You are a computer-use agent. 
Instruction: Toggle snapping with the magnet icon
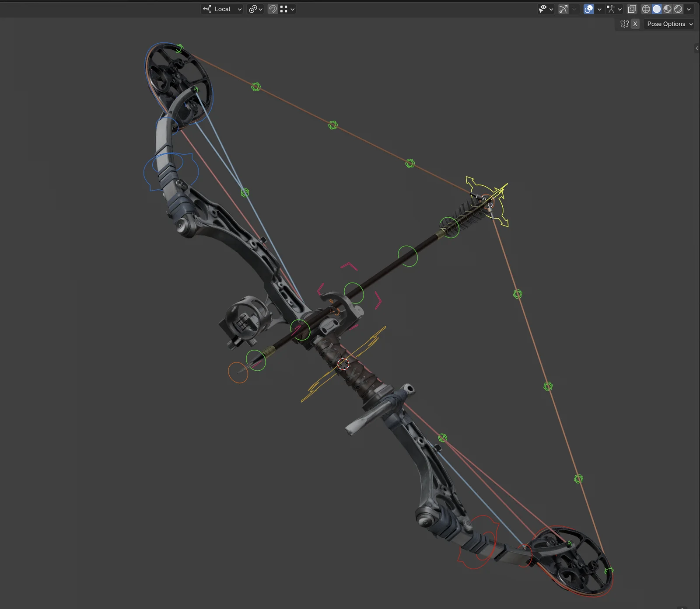[x=273, y=9]
